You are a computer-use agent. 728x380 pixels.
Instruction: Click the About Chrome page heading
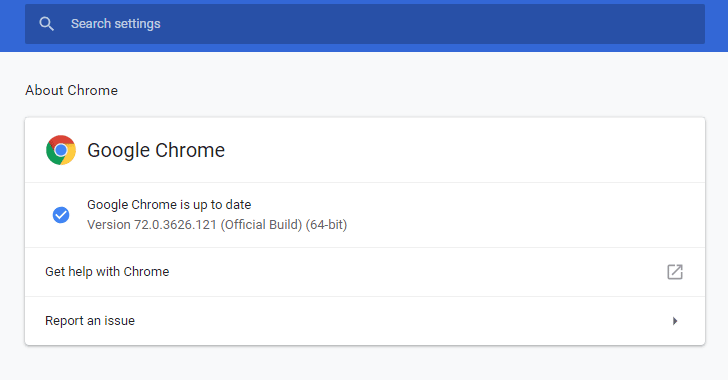(x=72, y=90)
